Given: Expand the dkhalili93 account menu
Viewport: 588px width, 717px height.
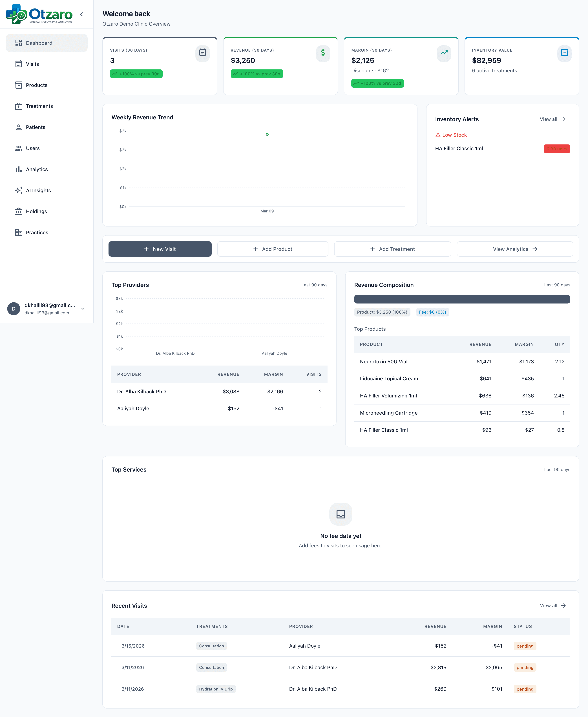Looking at the screenshot, I should pos(83,309).
